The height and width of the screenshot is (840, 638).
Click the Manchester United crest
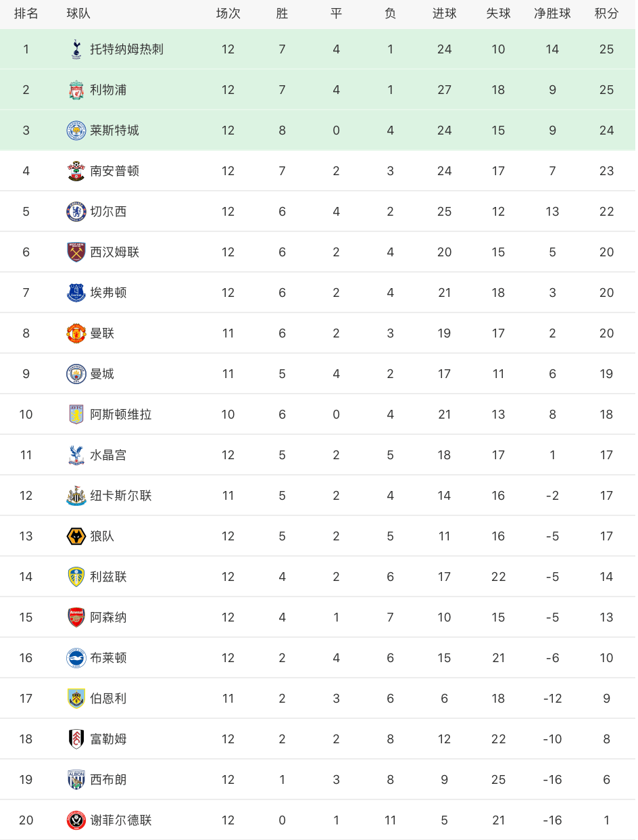coord(76,333)
